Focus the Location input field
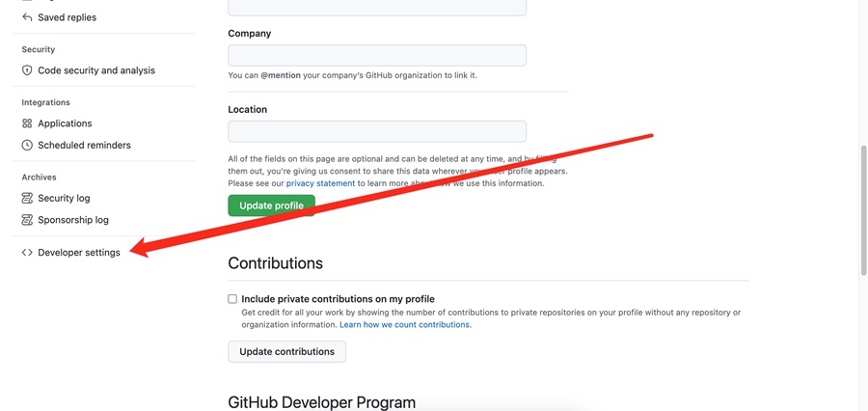This screenshot has width=868, height=411. click(x=377, y=131)
